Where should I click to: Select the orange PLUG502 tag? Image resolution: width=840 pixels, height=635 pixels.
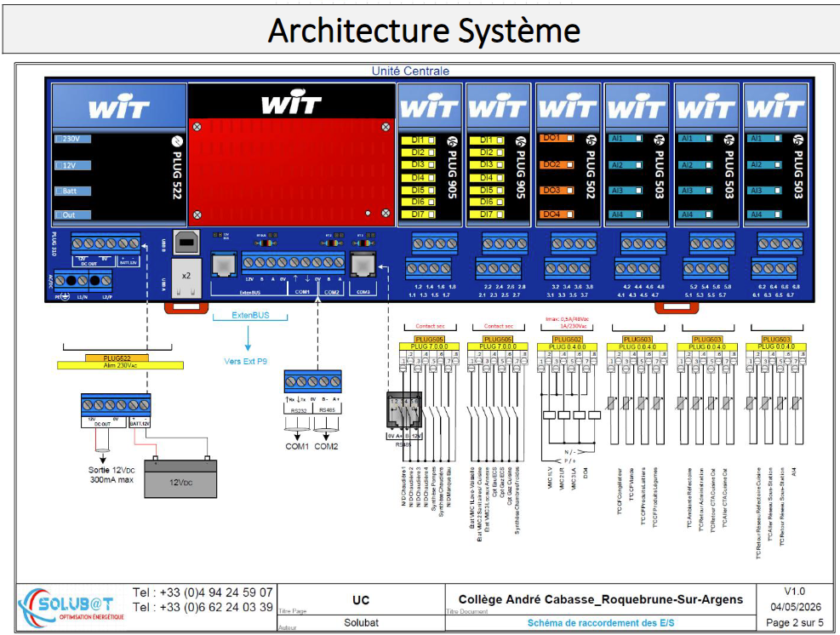(568, 340)
